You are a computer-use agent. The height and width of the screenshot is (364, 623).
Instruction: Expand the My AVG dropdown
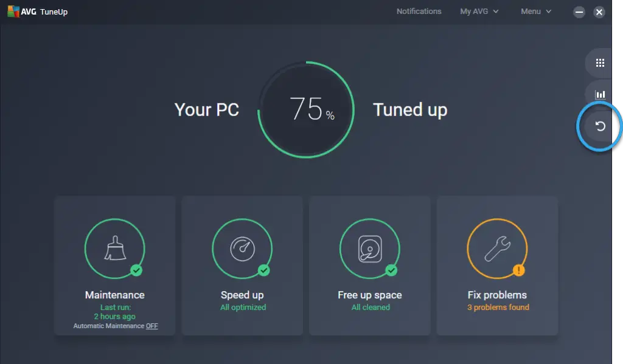pyautogui.click(x=479, y=12)
